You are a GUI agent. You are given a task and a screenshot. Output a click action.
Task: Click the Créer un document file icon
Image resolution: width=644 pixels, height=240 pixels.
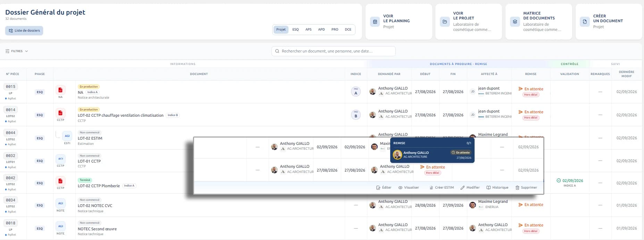pos(585,22)
